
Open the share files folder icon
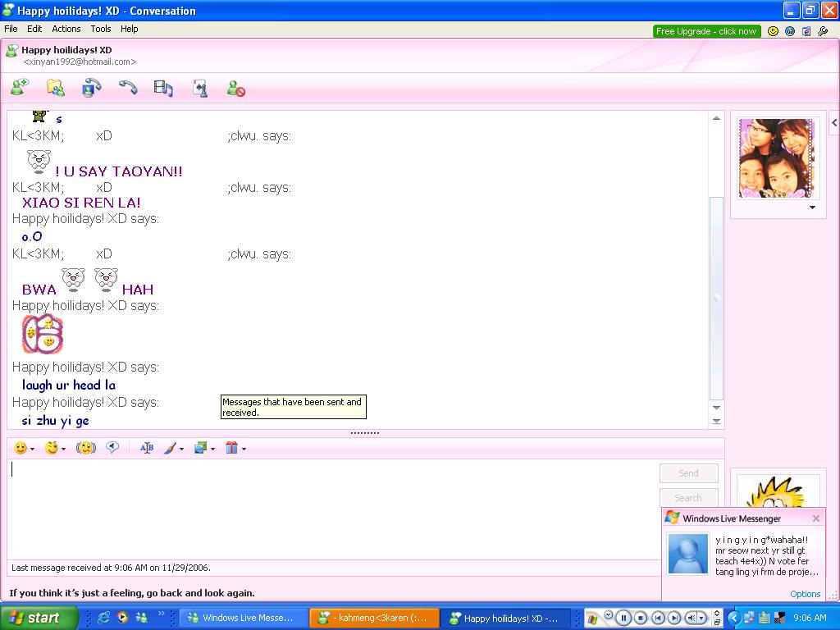[x=56, y=87]
